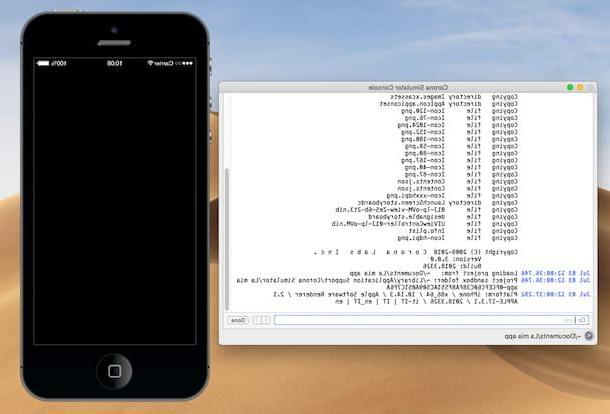Click the iPhone simulator front camera dot
This screenshot has width=610, height=414.
tap(114, 30)
